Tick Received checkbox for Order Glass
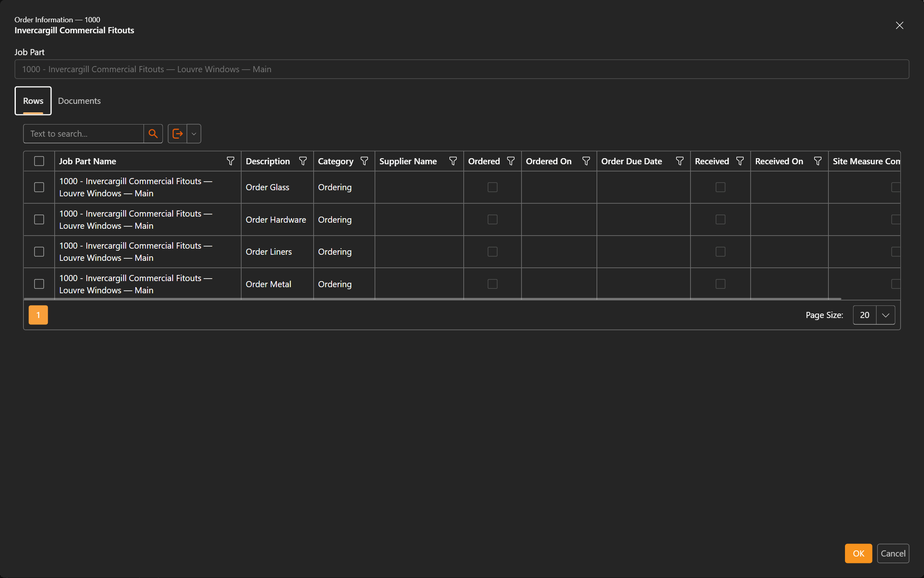The height and width of the screenshot is (578, 924). (x=721, y=187)
